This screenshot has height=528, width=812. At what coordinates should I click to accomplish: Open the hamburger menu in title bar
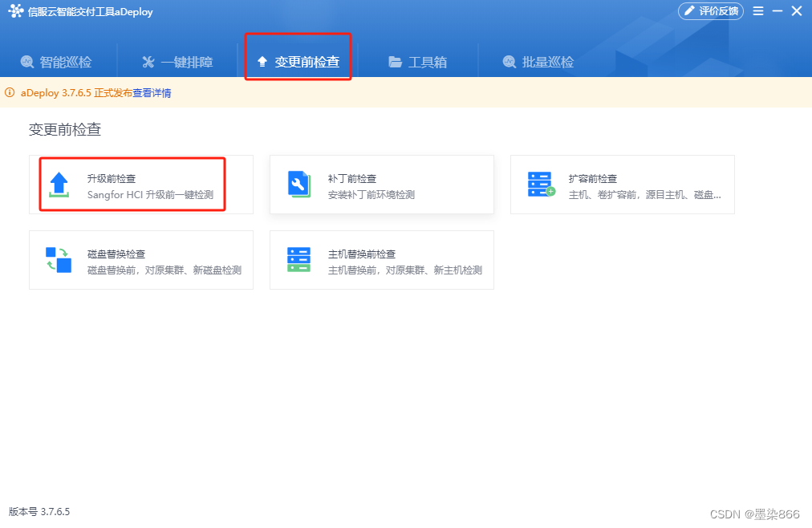tap(758, 11)
